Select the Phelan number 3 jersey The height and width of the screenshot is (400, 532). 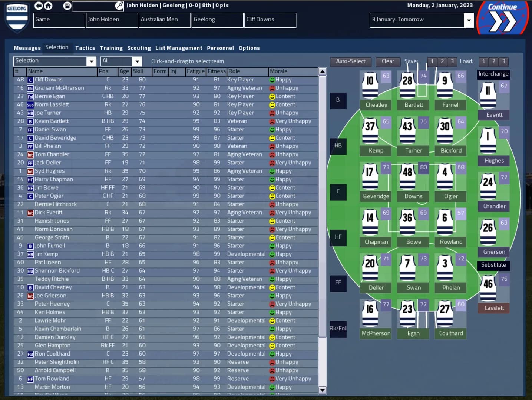click(x=445, y=268)
